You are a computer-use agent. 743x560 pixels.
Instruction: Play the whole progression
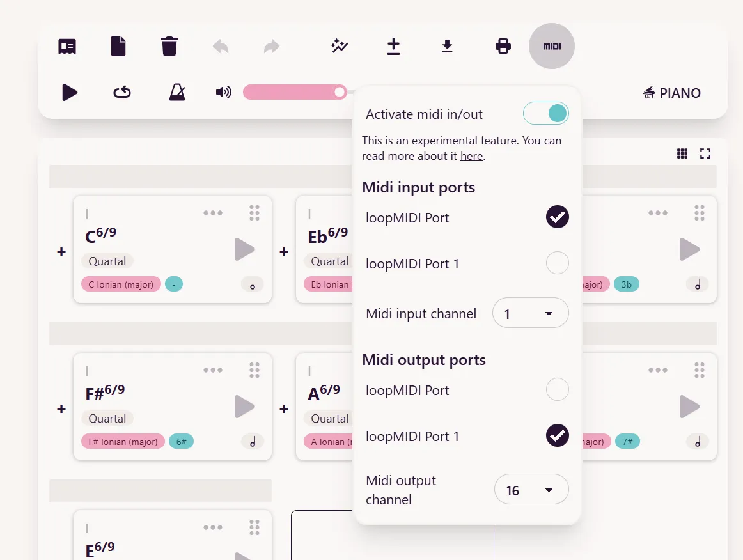[70, 92]
